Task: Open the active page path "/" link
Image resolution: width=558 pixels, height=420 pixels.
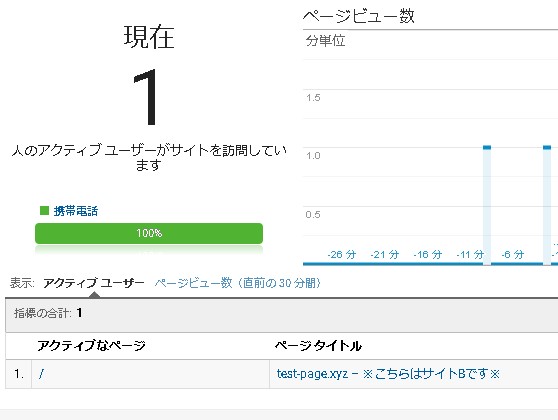Action: coord(41,374)
